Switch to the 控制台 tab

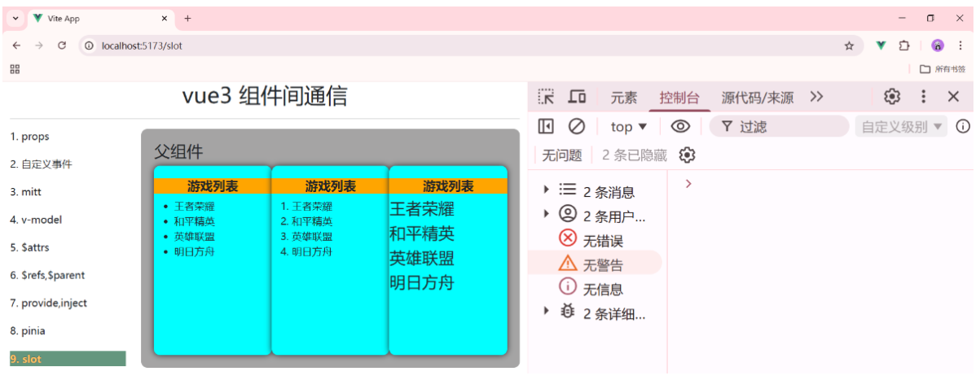679,98
